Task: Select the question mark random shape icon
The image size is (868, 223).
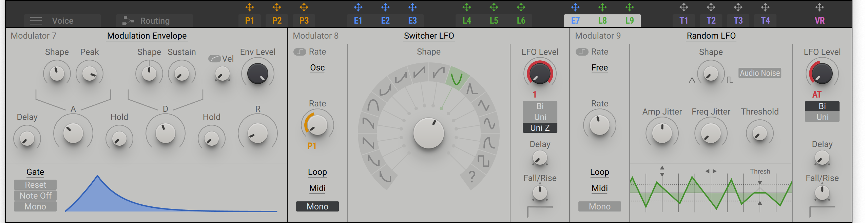Action: pos(472,177)
